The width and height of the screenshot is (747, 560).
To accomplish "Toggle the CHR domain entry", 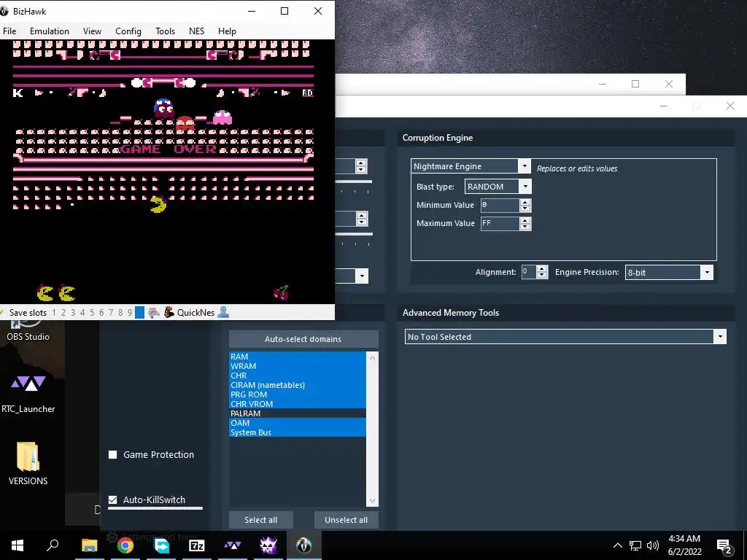I will click(298, 376).
